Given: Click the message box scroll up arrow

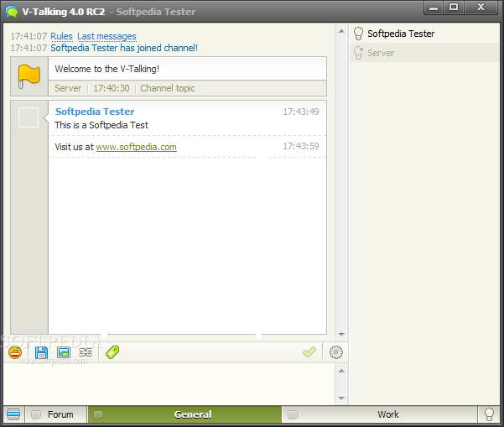Looking at the screenshot, I should (341, 371).
